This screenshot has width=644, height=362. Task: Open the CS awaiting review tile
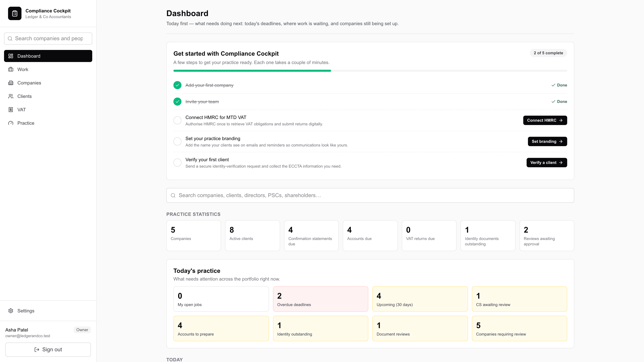[520, 299]
